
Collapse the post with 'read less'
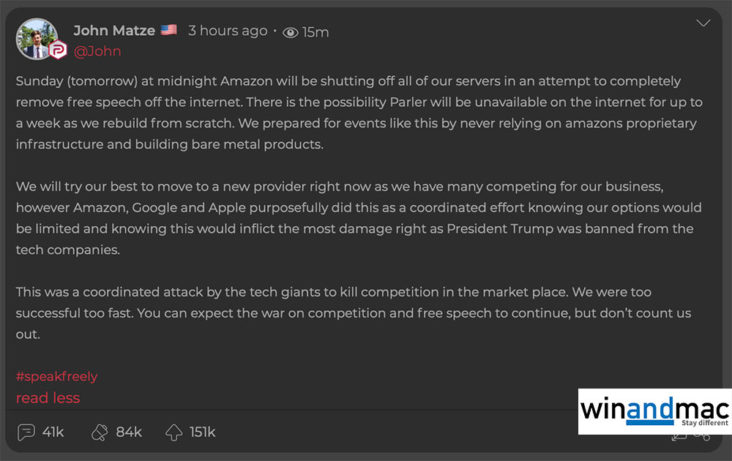(x=47, y=398)
